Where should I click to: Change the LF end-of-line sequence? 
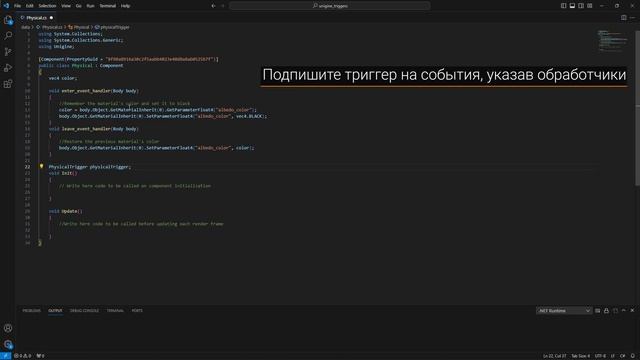(x=613, y=356)
